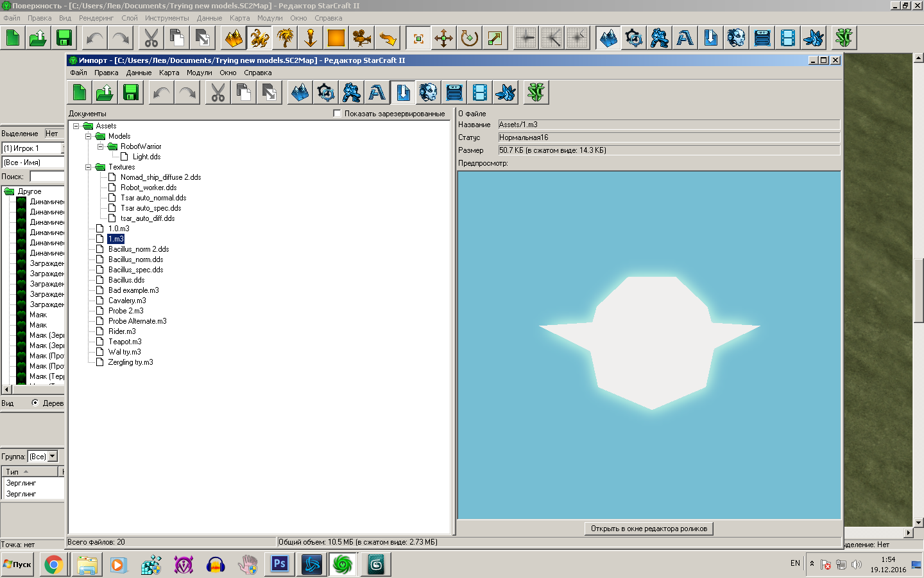
Task: Open Trigger module gear icon in Import window
Action: [x=326, y=93]
